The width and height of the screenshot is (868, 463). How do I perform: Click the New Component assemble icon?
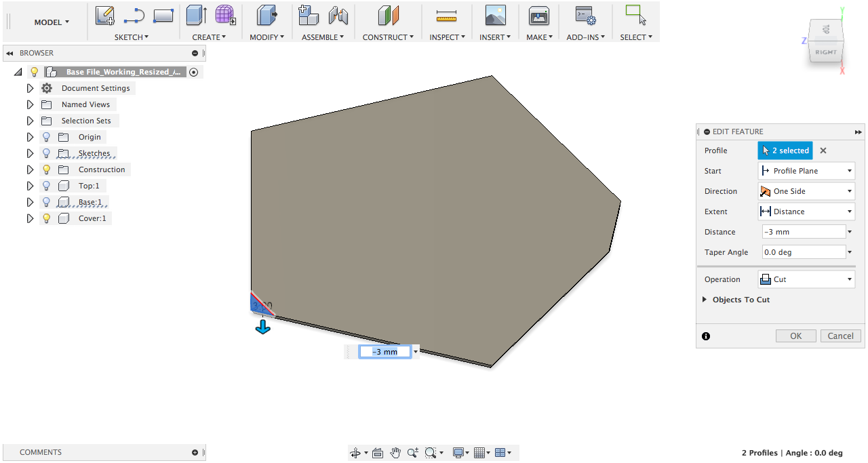pyautogui.click(x=309, y=16)
